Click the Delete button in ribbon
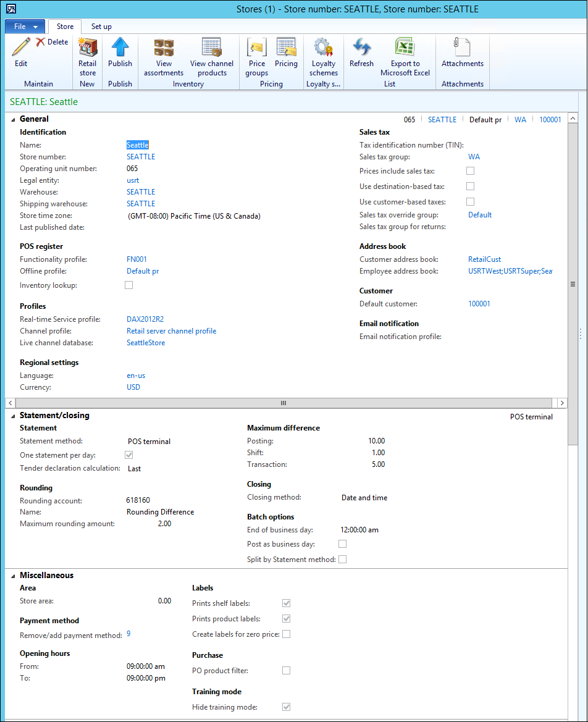This screenshot has width=588, height=722. point(52,42)
